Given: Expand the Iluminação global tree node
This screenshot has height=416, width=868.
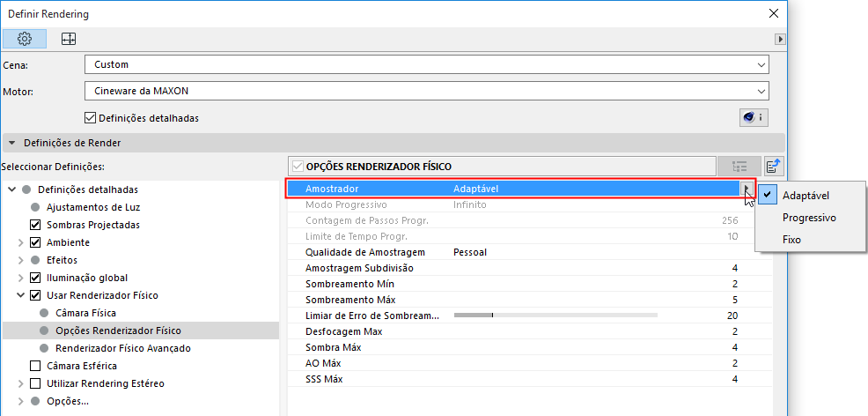Looking at the screenshot, I should [21, 278].
